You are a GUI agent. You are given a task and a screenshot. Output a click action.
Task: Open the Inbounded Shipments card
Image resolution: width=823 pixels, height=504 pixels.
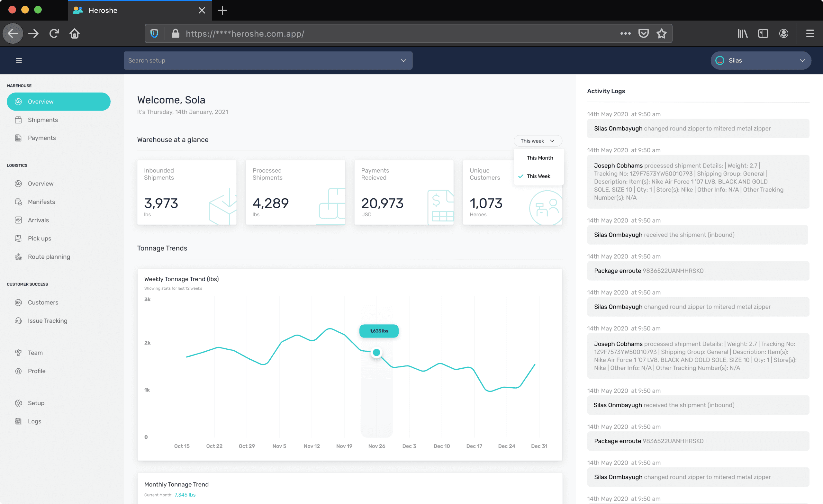coord(187,193)
